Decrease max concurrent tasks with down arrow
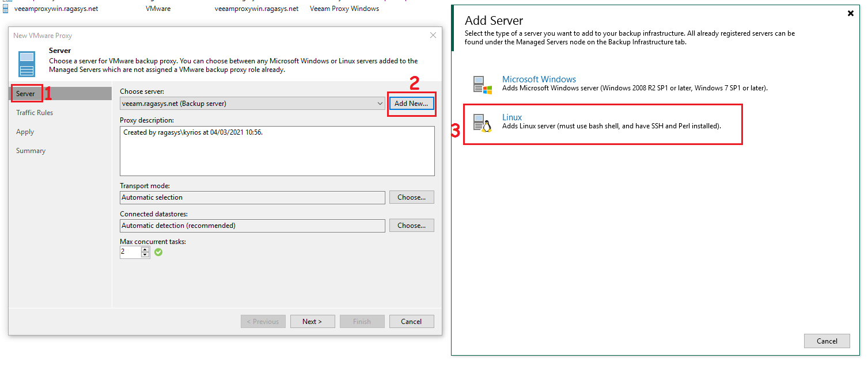The width and height of the screenshot is (868, 366). click(x=145, y=255)
